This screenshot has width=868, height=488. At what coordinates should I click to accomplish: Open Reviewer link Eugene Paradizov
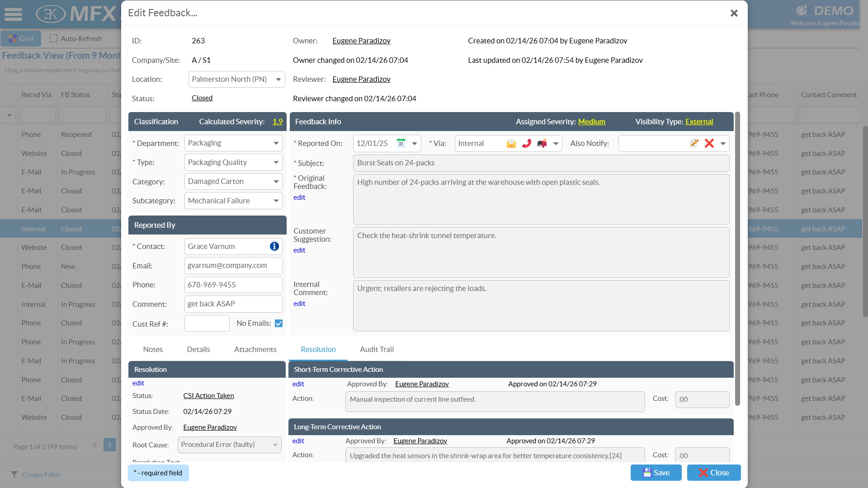pos(361,79)
